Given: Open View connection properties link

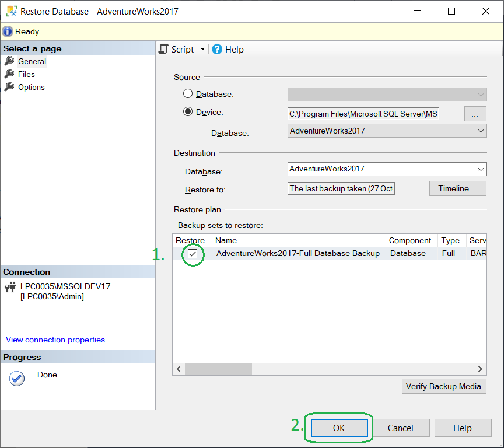Looking at the screenshot, I should coord(55,339).
